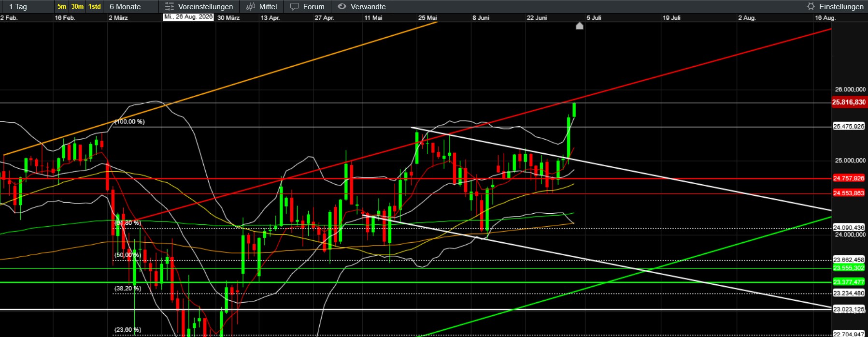The width and height of the screenshot is (868, 337).
Task: Click level label 23.234,480
Action: 849,293
